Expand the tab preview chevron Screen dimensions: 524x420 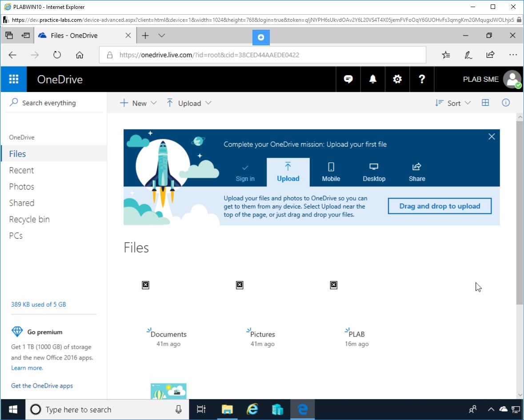(x=161, y=36)
